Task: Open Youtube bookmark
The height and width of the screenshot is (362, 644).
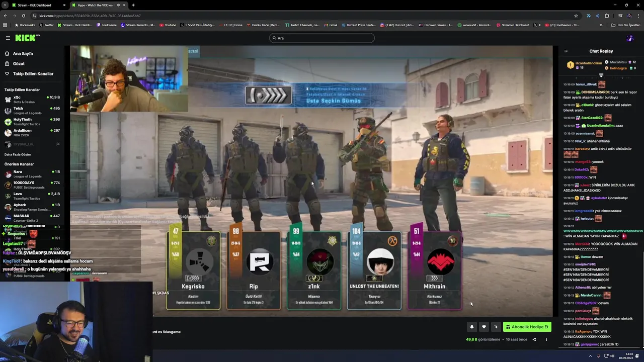Action: pyautogui.click(x=168, y=25)
